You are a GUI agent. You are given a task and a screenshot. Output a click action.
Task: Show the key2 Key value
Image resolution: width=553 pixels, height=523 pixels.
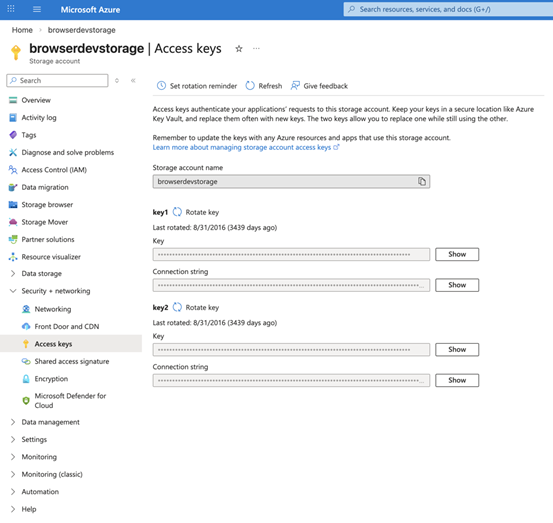tap(457, 349)
